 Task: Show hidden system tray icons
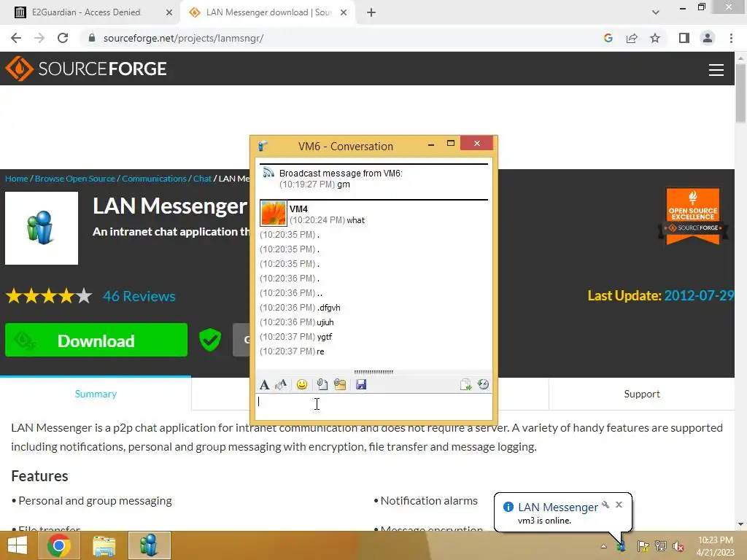tap(603, 546)
